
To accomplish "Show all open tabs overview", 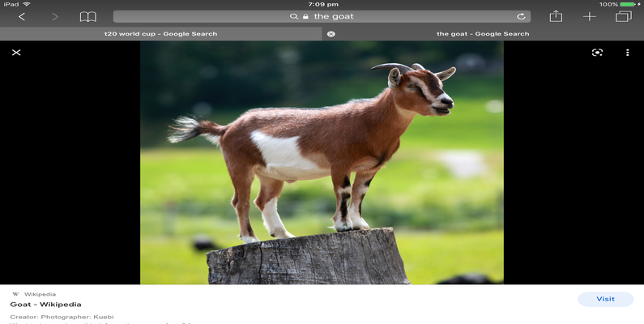I will tap(624, 16).
